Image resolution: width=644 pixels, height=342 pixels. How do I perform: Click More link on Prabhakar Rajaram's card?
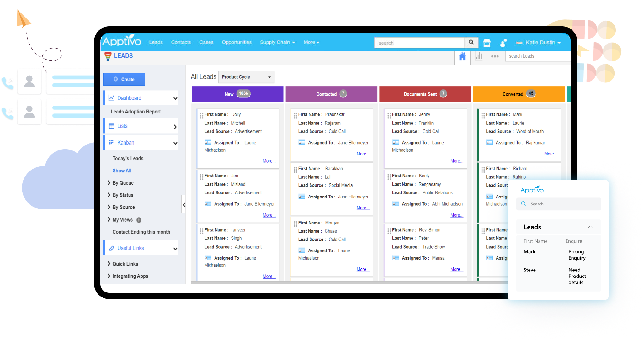pyautogui.click(x=363, y=154)
